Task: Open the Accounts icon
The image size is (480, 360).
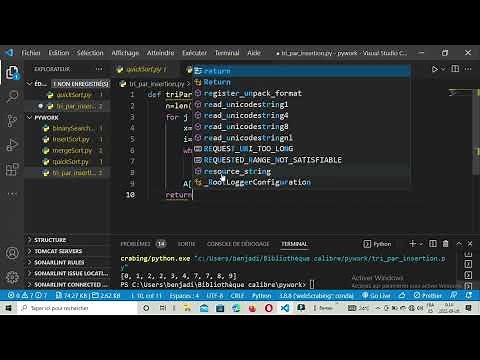Action: (x=12, y=253)
